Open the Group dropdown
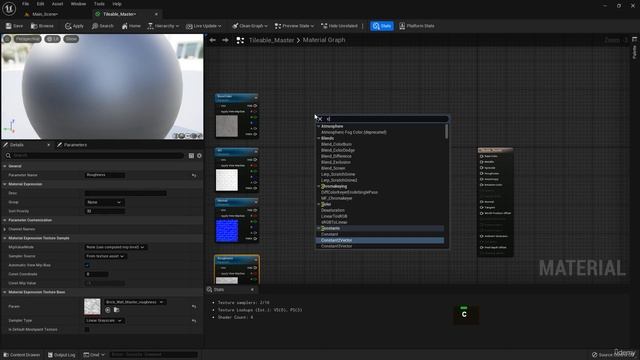Viewport: 640px width, 360px height. click(x=104, y=202)
